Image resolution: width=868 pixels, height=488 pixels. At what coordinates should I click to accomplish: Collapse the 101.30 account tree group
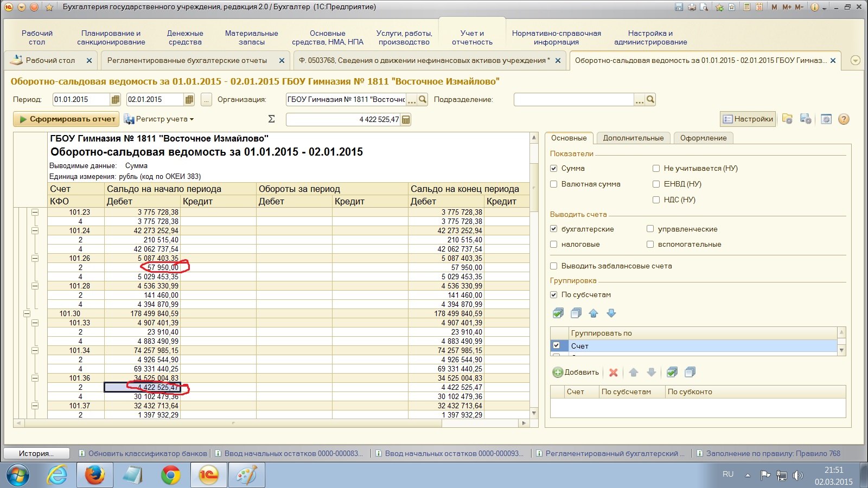pos(27,313)
